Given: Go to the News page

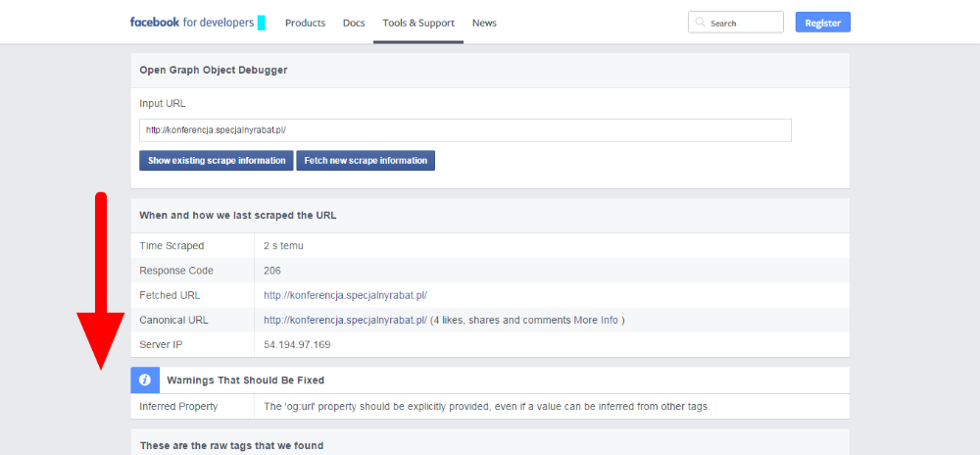Looking at the screenshot, I should pyautogui.click(x=484, y=23).
